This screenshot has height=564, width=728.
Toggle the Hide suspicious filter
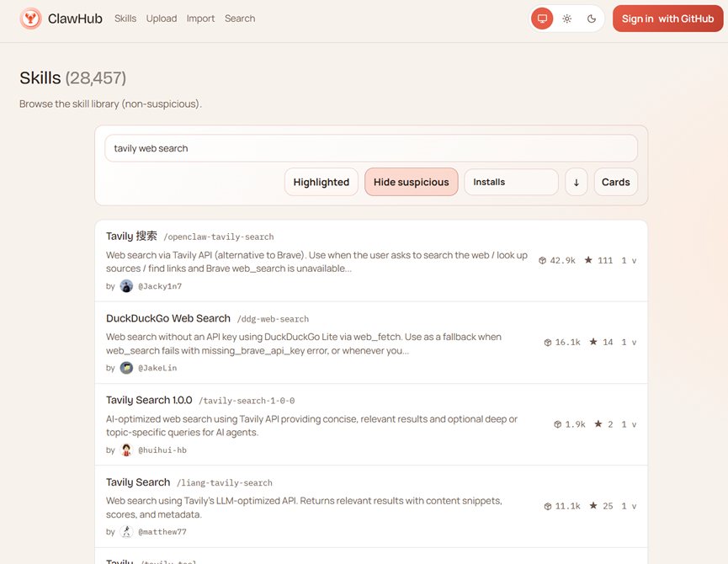tap(412, 182)
